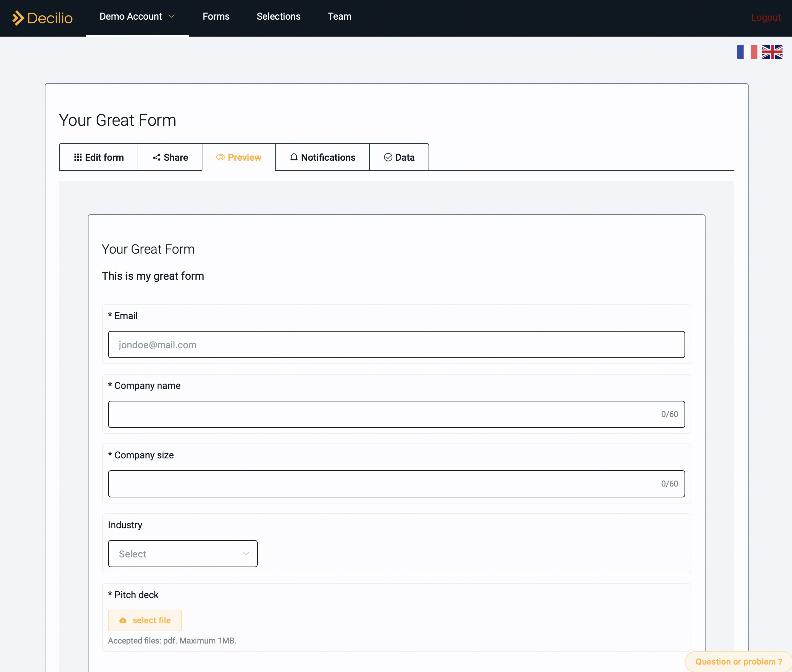Switch to the Notifications tab
792x672 pixels.
pyautogui.click(x=323, y=157)
